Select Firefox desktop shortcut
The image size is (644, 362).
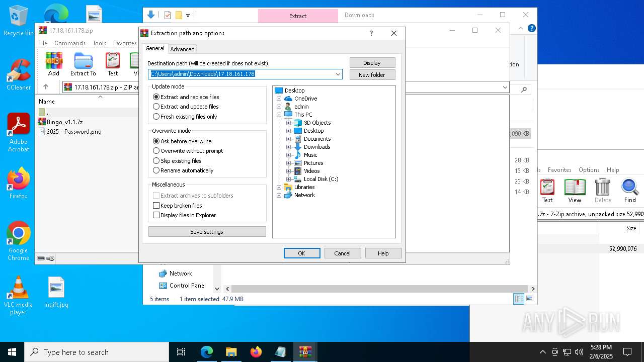tap(19, 184)
